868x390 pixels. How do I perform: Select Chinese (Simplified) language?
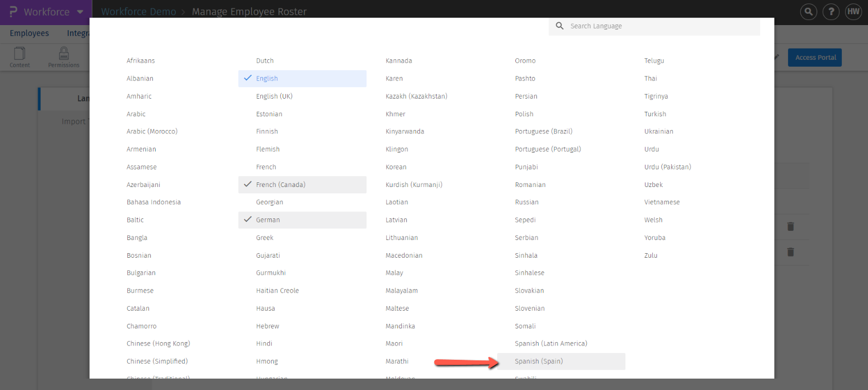(x=157, y=361)
